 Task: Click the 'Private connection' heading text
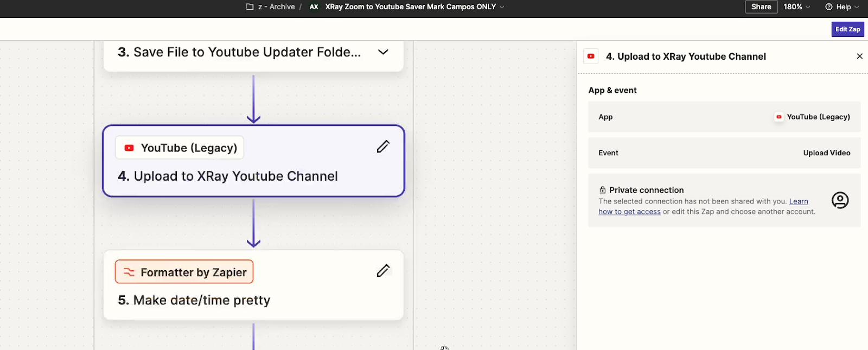coord(646,190)
